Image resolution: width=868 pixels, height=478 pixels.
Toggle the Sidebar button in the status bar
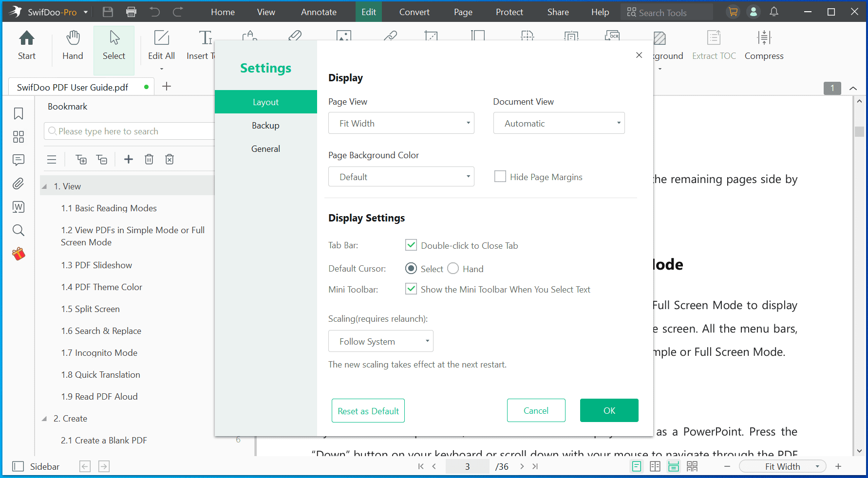click(x=36, y=466)
